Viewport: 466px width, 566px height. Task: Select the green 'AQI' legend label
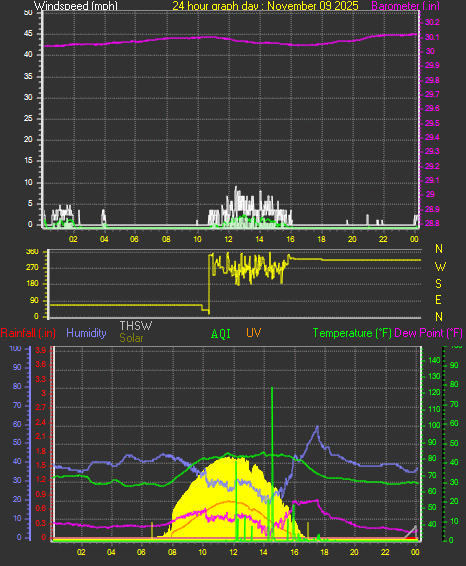point(221,334)
